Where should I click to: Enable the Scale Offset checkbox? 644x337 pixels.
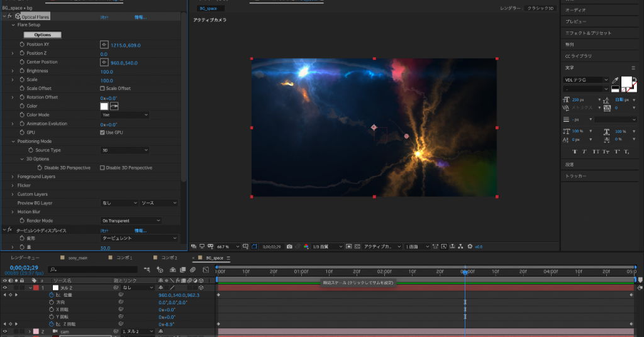point(103,88)
